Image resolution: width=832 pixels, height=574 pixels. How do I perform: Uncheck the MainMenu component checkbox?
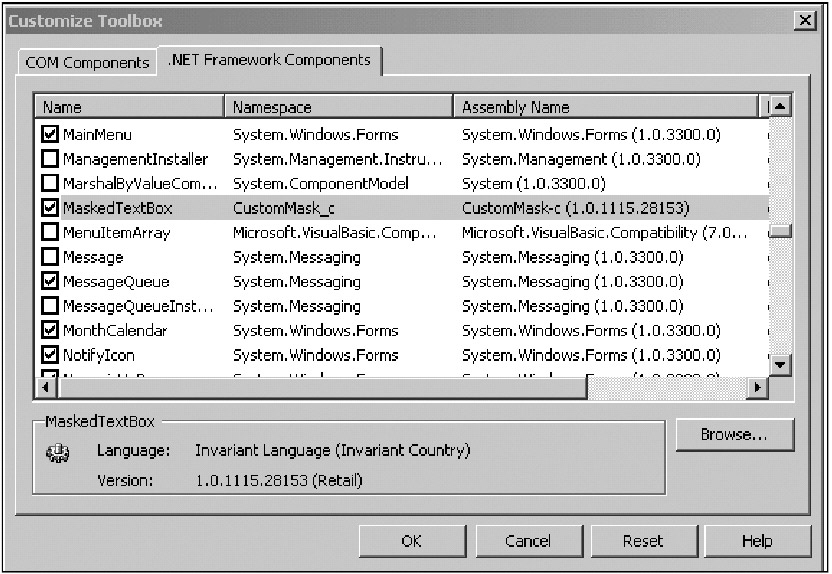click(50, 134)
